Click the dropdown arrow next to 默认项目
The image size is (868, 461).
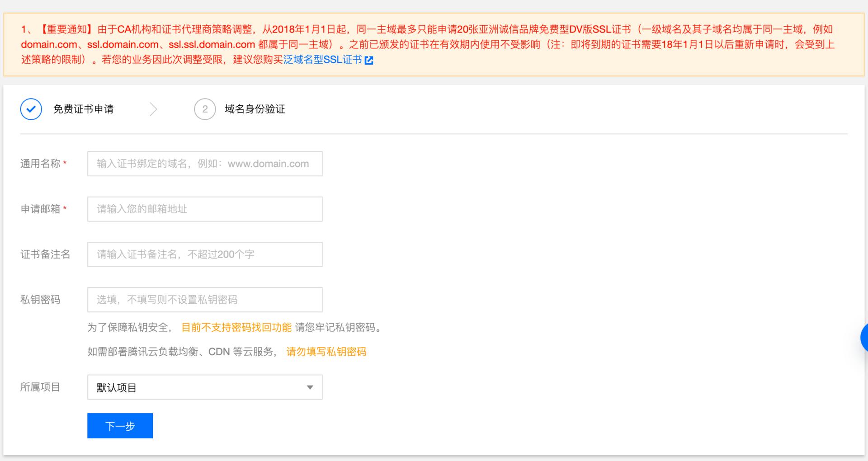(x=310, y=387)
